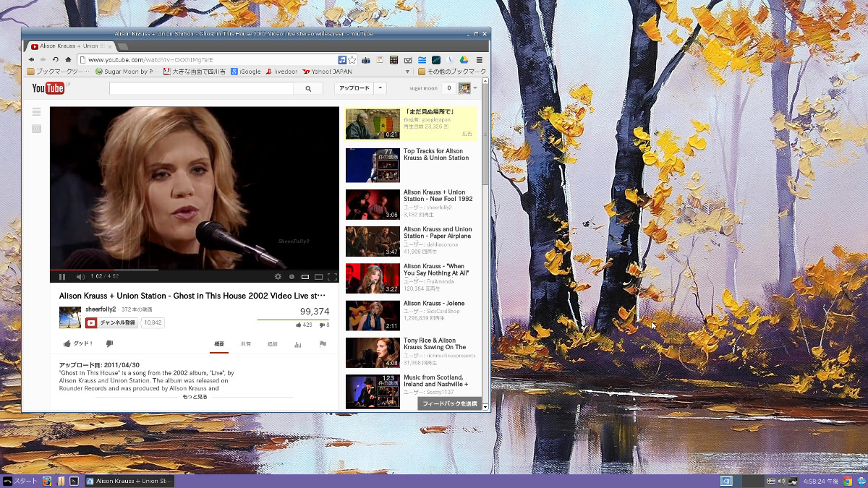
Task: Open the Tony Rice & Alison Krauss video
Action: [435, 344]
